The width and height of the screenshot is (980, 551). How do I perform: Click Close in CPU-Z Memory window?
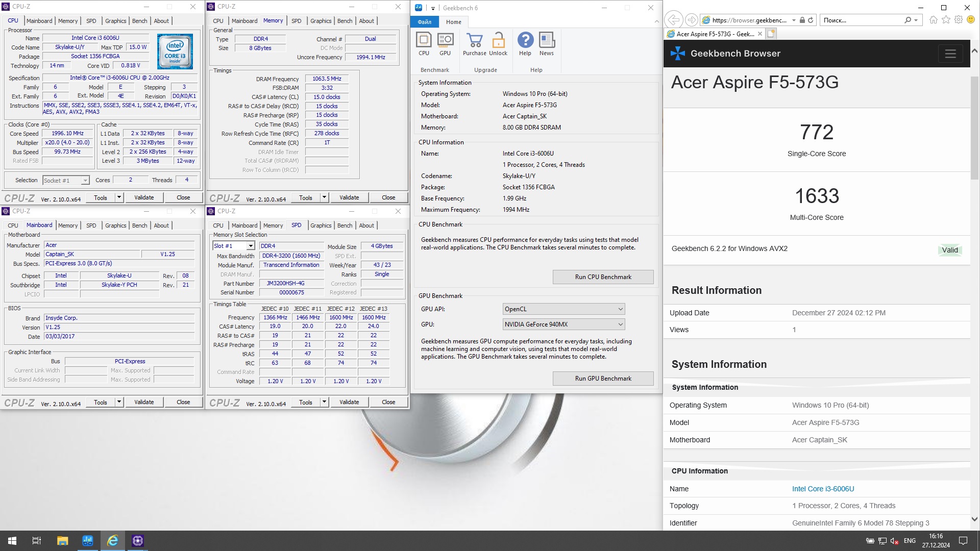pos(388,197)
